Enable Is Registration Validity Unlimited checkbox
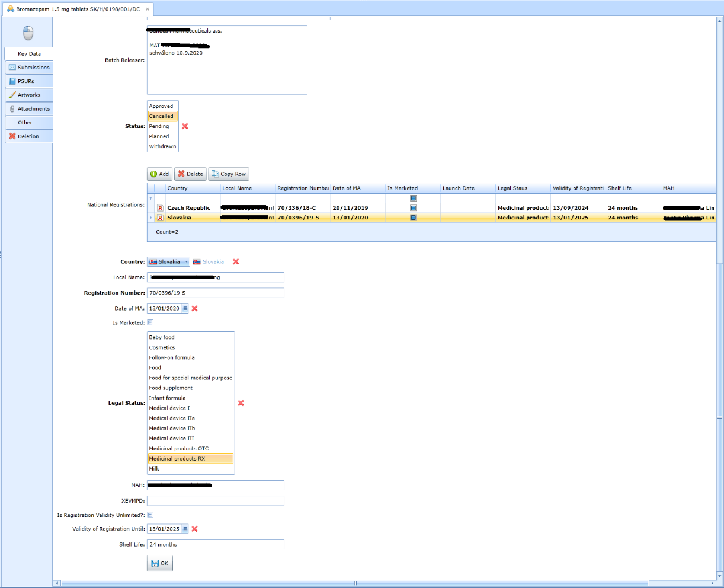This screenshot has height=588, width=724. pyautogui.click(x=150, y=514)
